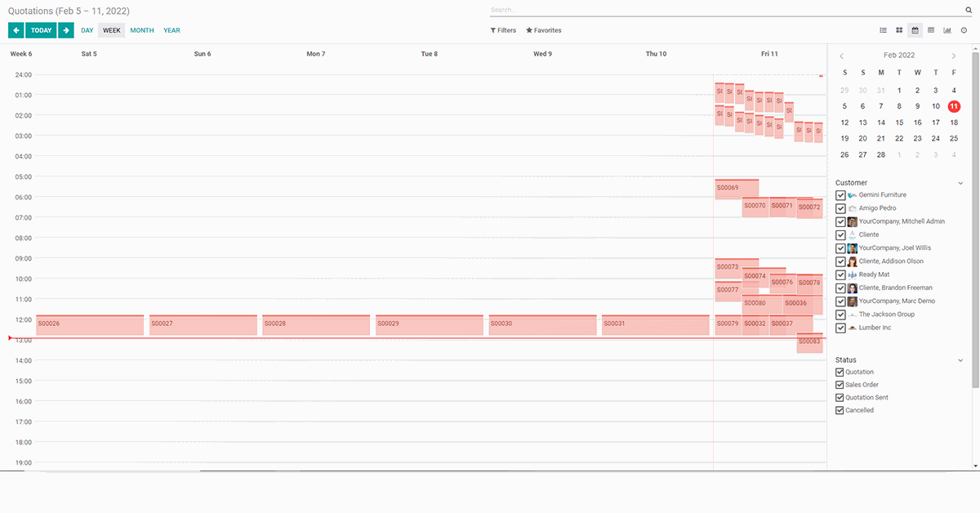Image resolution: width=980 pixels, height=513 pixels.
Task: Switch to activity clock view icon
Action: [x=964, y=30]
